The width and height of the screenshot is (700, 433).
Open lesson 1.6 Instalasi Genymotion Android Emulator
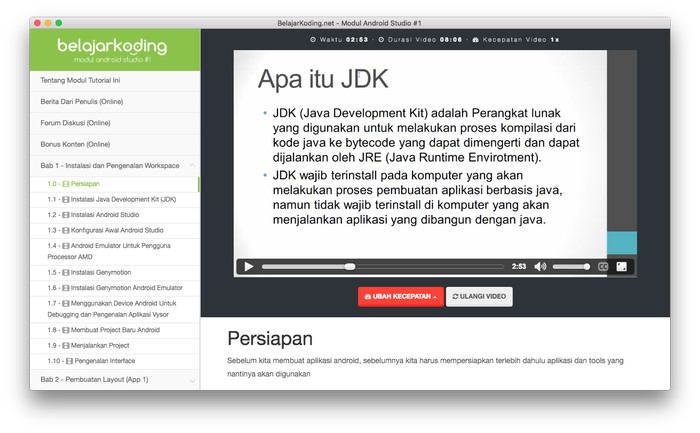coord(115,288)
